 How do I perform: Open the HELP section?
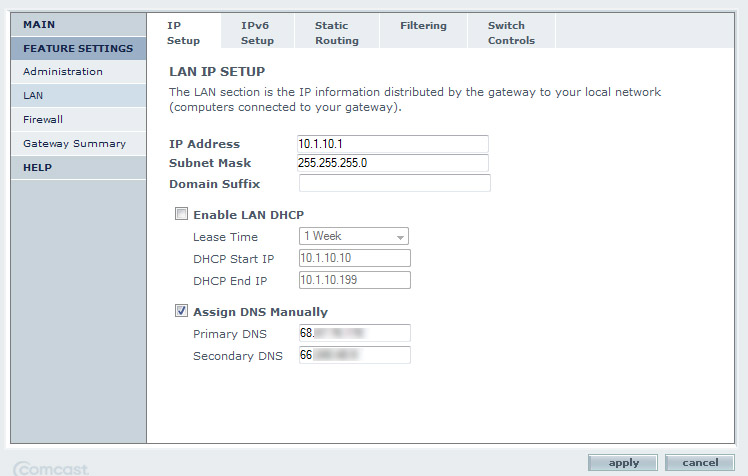pyautogui.click(x=78, y=167)
